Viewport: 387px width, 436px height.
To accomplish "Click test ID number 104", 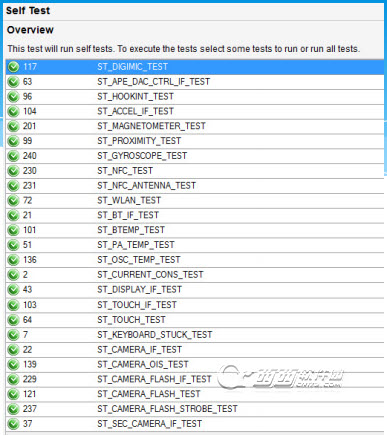I will 30,111.
